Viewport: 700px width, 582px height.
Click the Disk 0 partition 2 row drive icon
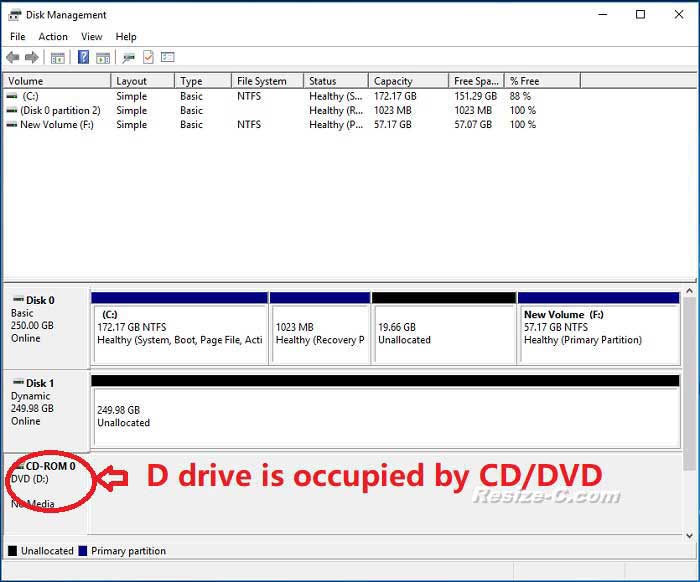tap(12, 110)
